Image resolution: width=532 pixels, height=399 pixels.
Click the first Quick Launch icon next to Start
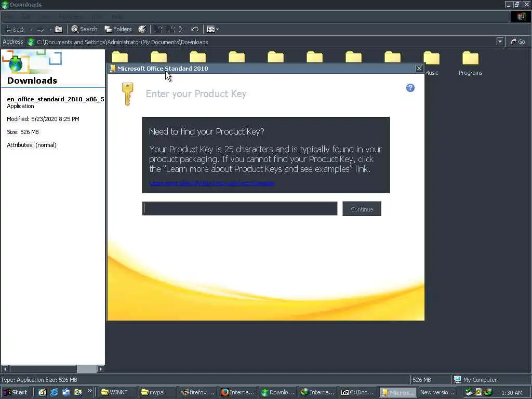coord(42,392)
